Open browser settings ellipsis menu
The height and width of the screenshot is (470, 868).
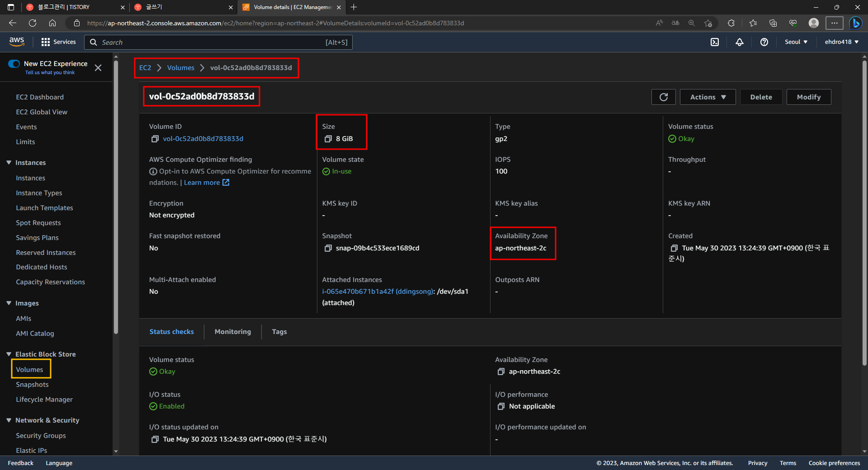835,23
